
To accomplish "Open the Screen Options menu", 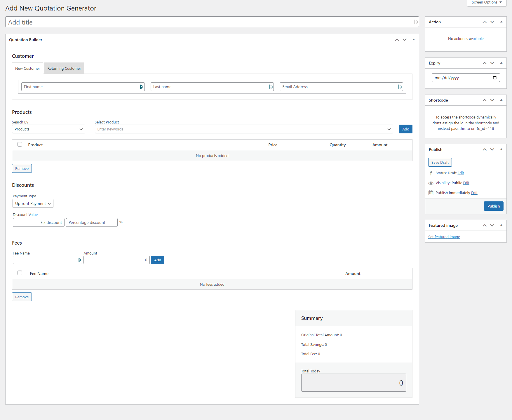I will (x=487, y=2).
